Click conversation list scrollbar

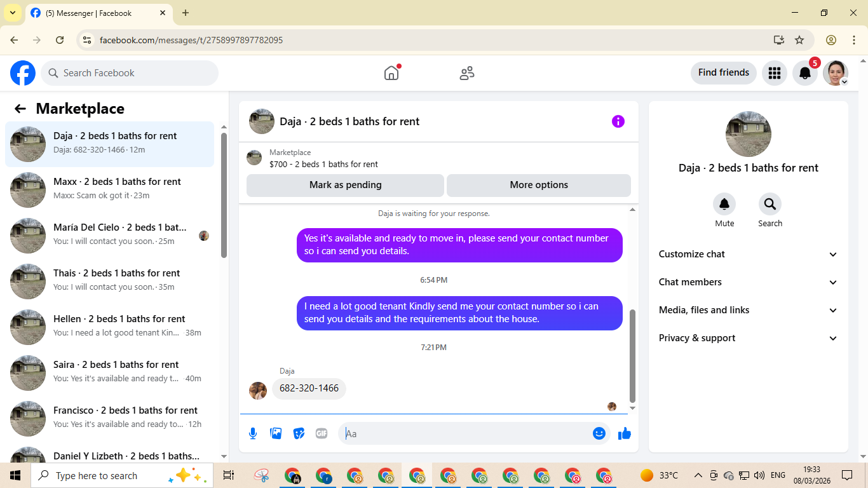coord(224,194)
